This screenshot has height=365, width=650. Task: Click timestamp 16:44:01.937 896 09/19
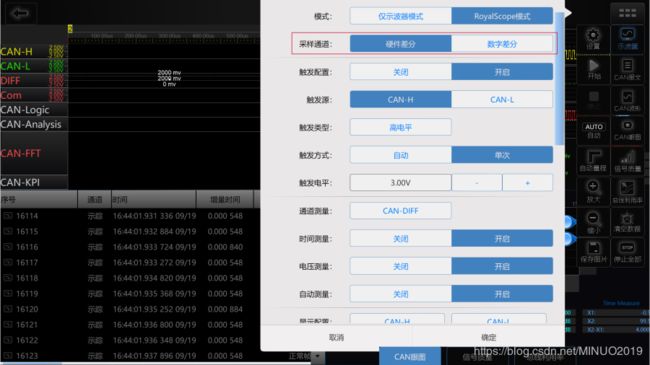point(154,356)
